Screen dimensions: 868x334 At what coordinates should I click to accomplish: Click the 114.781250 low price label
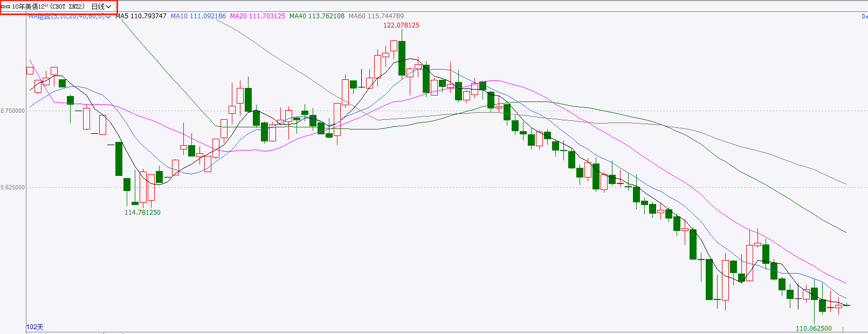(142, 213)
